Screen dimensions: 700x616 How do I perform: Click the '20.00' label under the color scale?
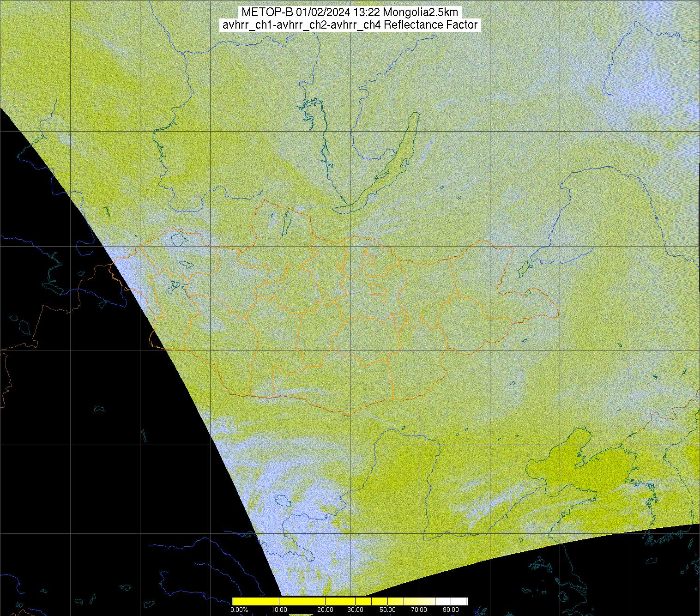325,610
